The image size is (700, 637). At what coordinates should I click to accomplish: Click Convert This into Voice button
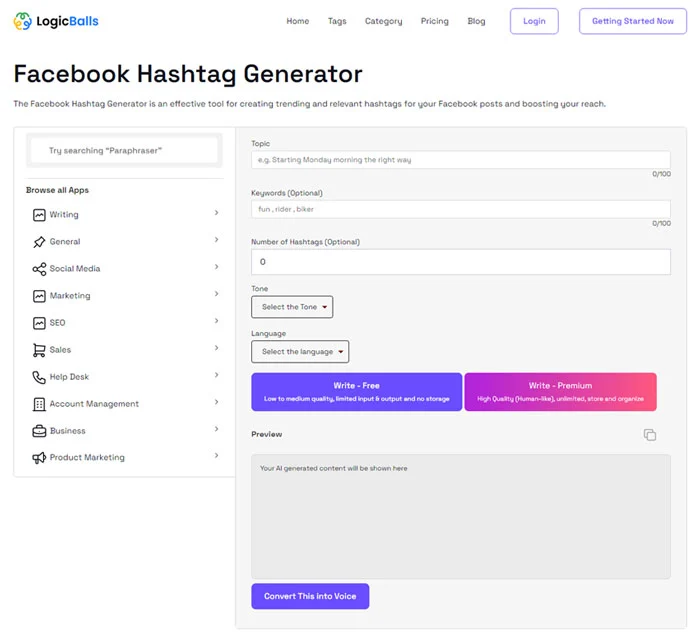coord(310,596)
